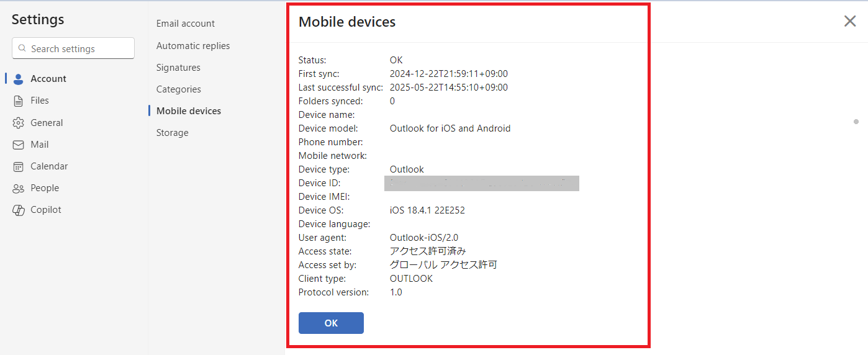This screenshot has width=868, height=355.
Task: Click the Device type value Outlook
Action: pyautogui.click(x=407, y=169)
